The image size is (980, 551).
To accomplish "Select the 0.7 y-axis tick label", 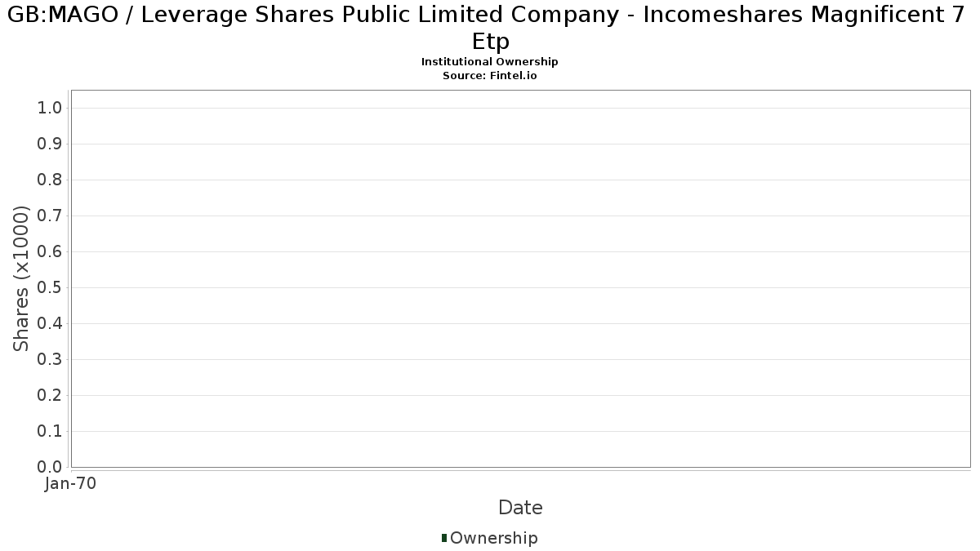I will pos(51,216).
